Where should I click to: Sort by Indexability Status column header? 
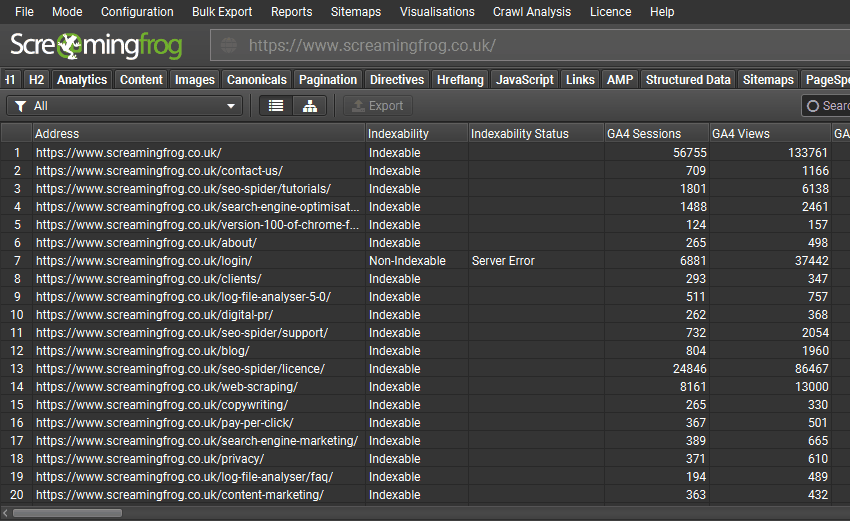536,133
